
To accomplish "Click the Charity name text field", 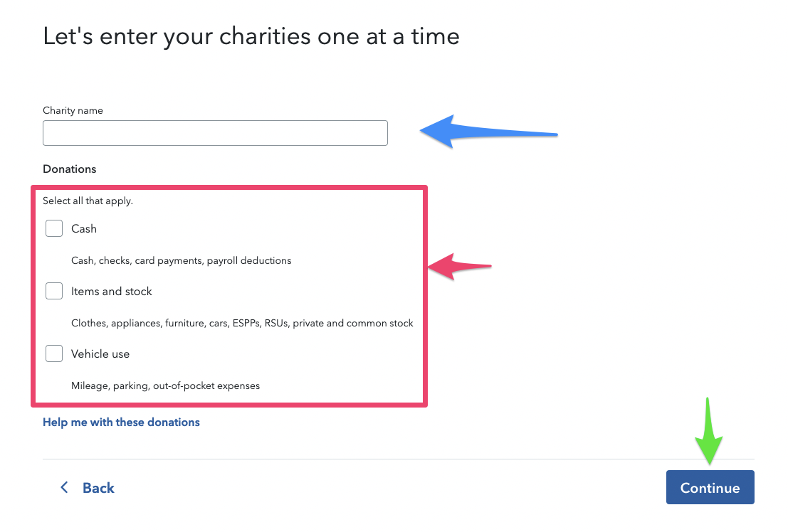I will [215, 133].
